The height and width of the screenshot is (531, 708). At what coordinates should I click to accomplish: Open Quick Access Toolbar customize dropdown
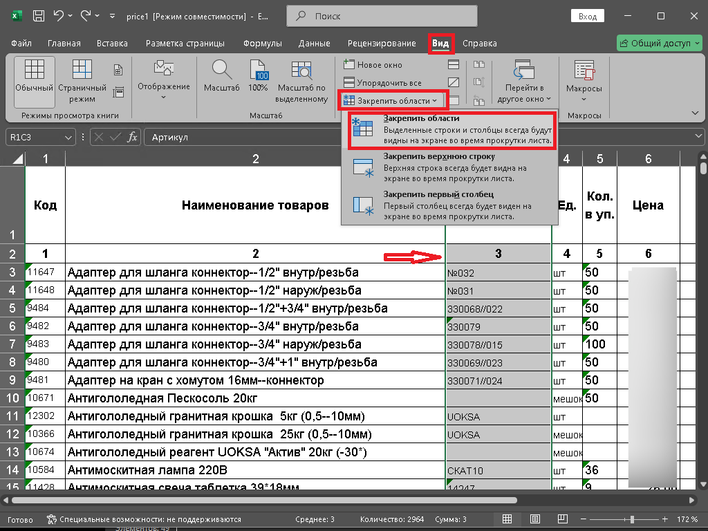(x=112, y=16)
